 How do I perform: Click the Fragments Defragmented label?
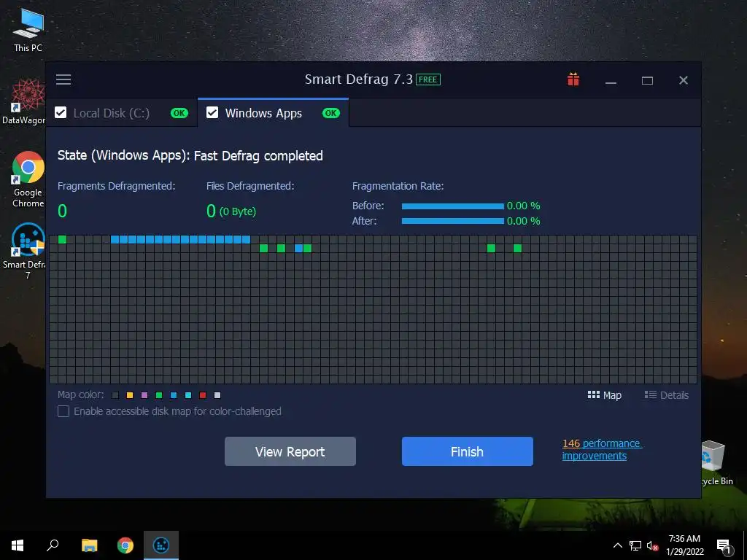click(116, 186)
